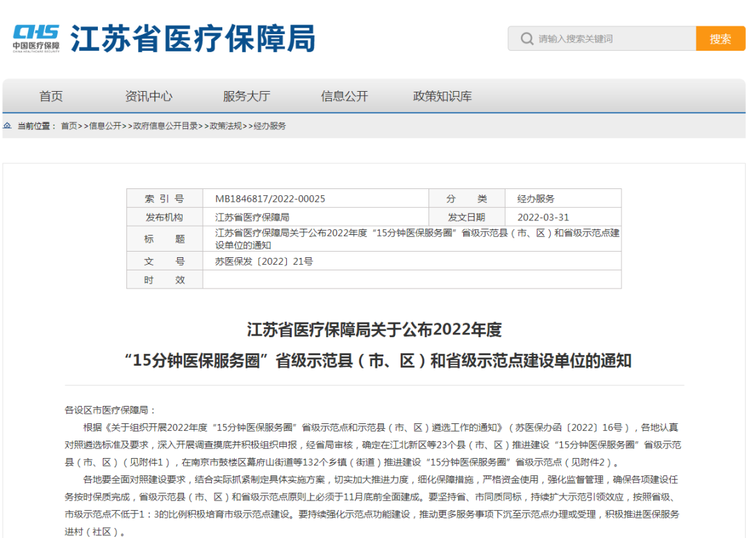Click the magnifier icon in search box

coord(527,39)
